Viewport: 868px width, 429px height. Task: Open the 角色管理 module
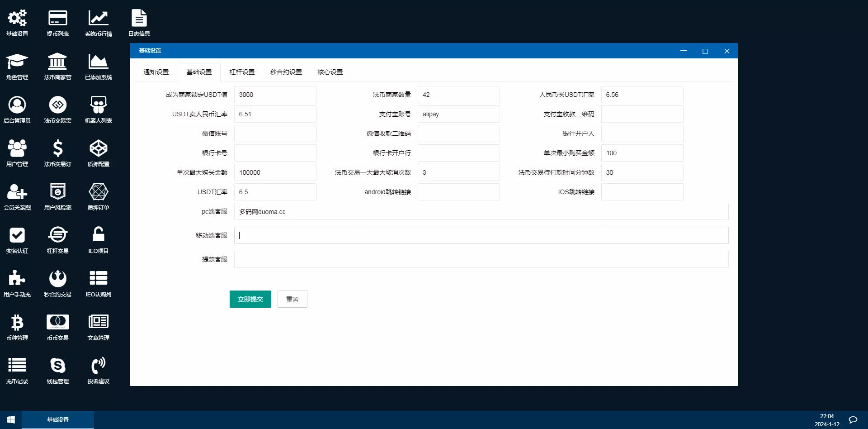point(17,66)
